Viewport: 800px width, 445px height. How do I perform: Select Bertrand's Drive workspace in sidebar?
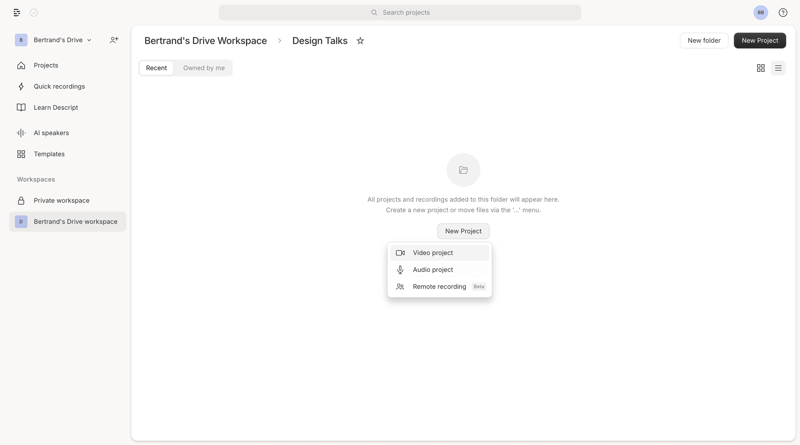pos(67,221)
